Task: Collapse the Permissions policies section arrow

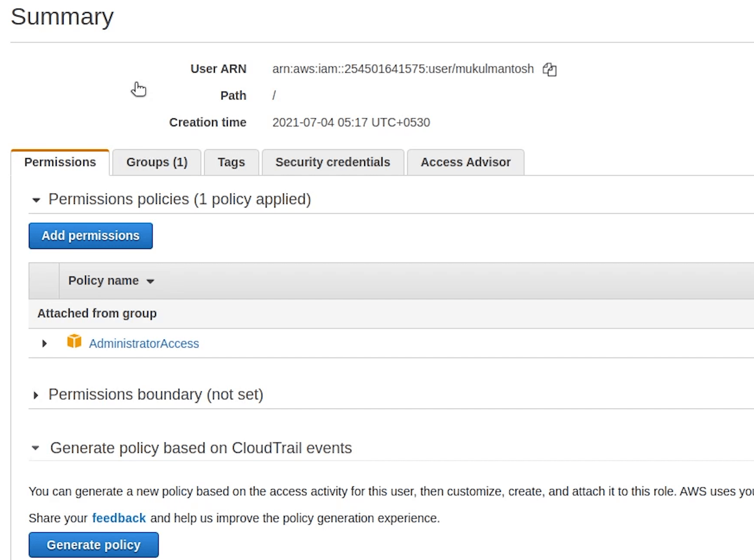Action: point(36,200)
